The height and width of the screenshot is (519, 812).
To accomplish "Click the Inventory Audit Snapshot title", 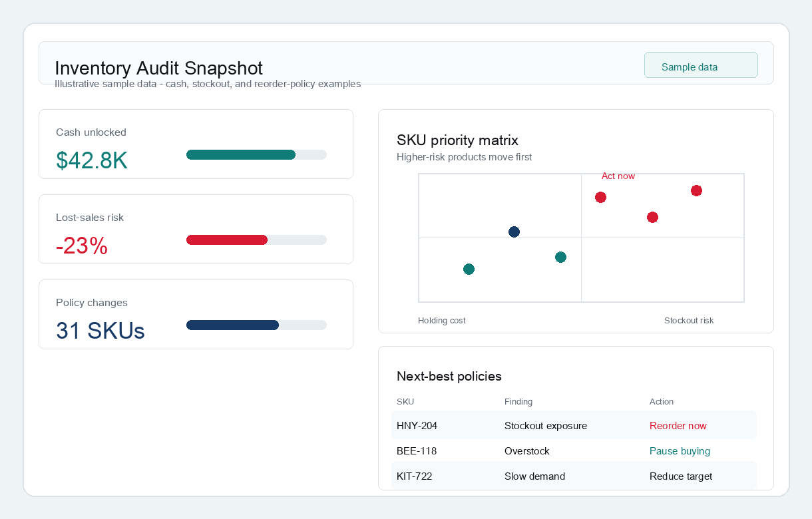I will [158, 68].
